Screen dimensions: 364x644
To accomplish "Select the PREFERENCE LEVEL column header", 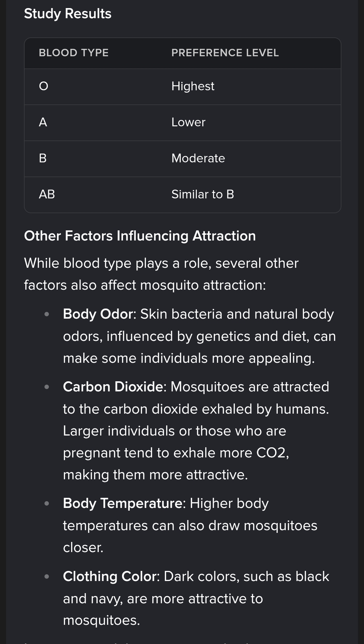I will [x=225, y=53].
